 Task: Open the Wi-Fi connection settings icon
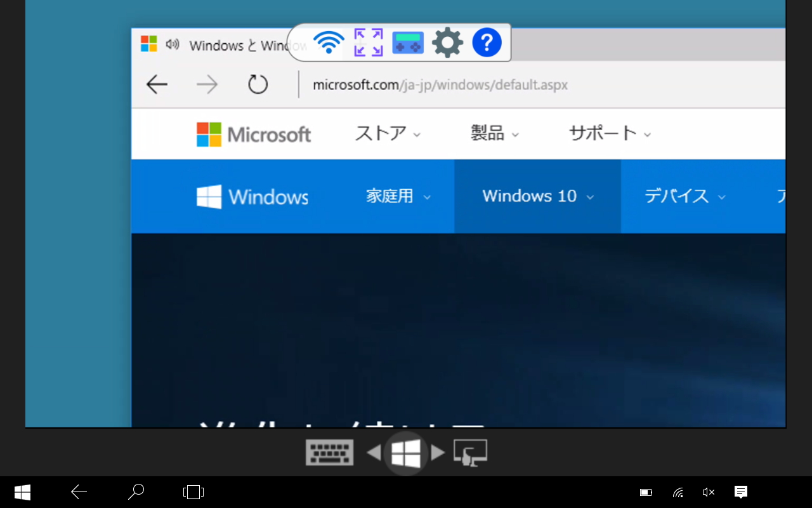pos(328,43)
